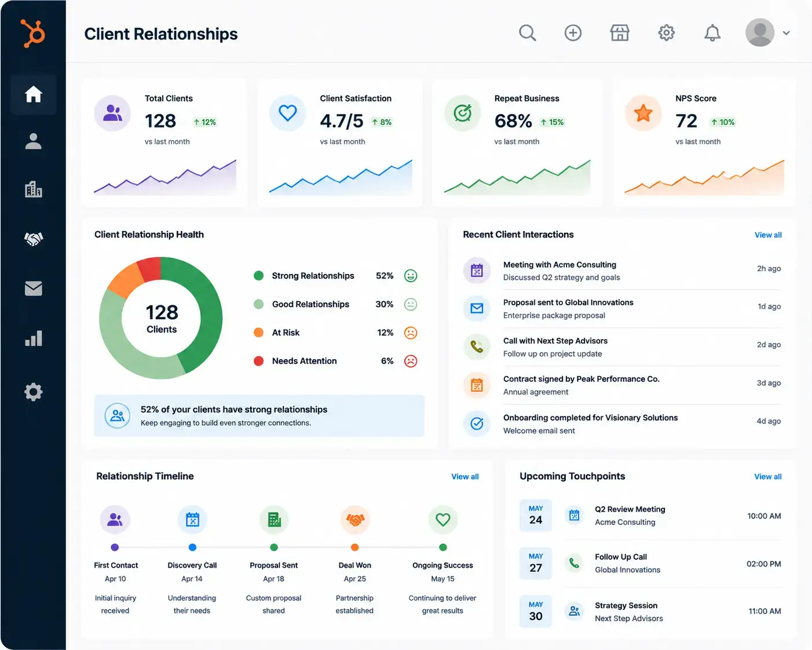Image resolution: width=812 pixels, height=650 pixels.
Task: Click the Repeat Business 15% growth badge
Action: click(552, 122)
